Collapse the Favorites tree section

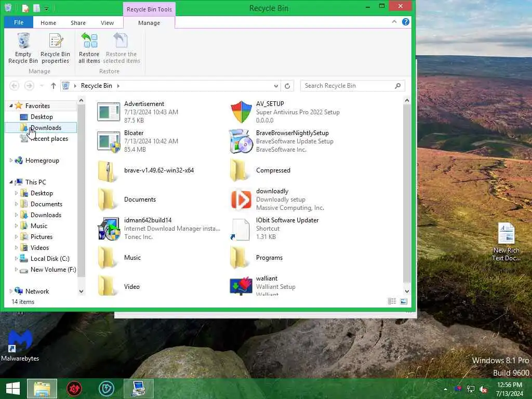click(11, 106)
